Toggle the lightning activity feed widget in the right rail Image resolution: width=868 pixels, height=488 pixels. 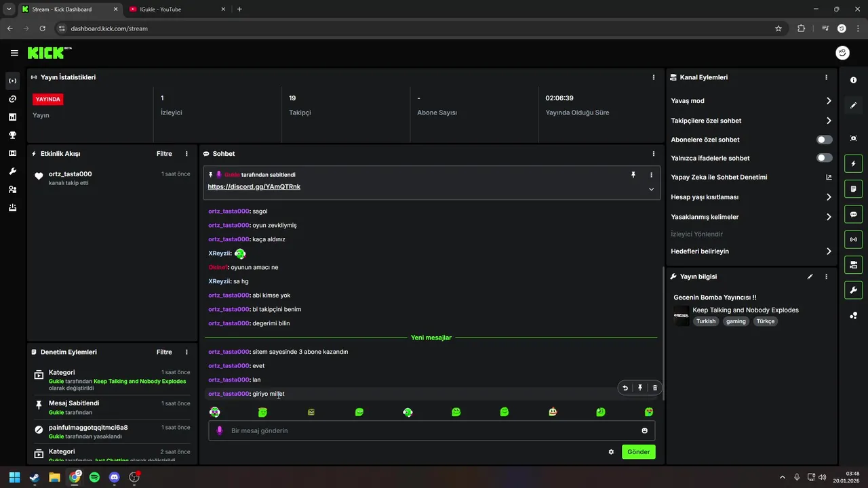click(x=853, y=163)
